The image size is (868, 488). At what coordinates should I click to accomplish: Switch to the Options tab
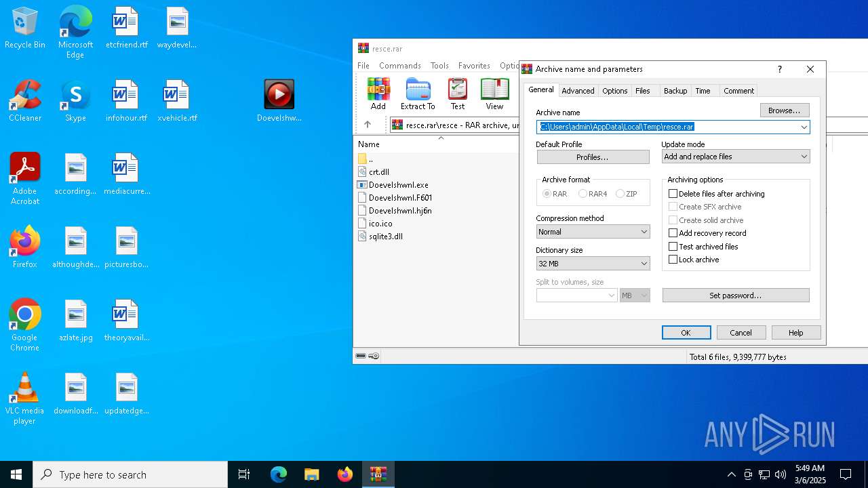coord(615,91)
